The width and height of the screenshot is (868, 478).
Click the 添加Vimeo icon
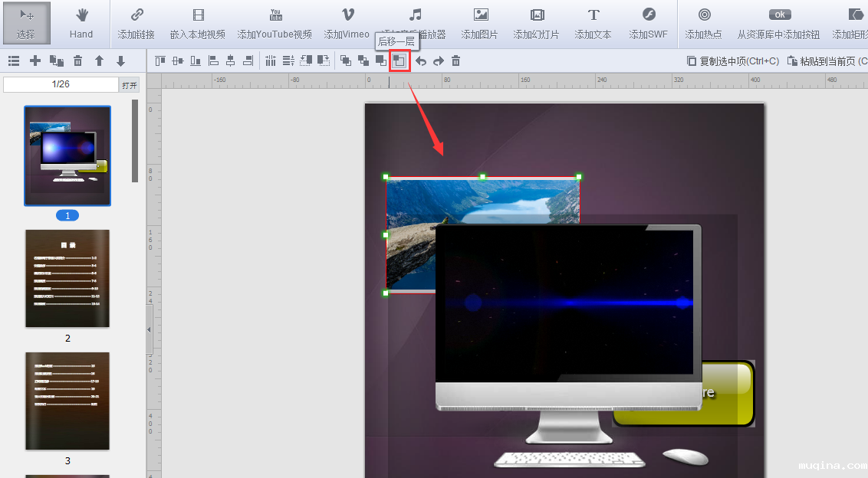(347, 23)
